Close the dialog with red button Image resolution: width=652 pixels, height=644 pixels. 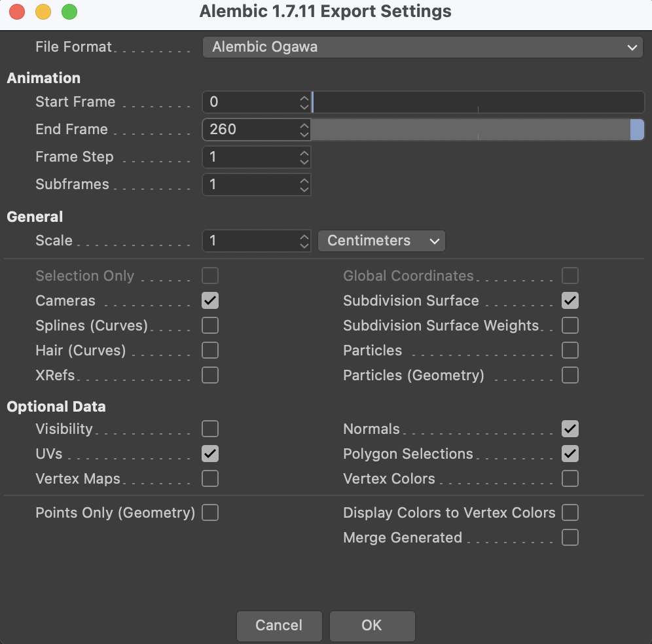pyautogui.click(x=17, y=12)
